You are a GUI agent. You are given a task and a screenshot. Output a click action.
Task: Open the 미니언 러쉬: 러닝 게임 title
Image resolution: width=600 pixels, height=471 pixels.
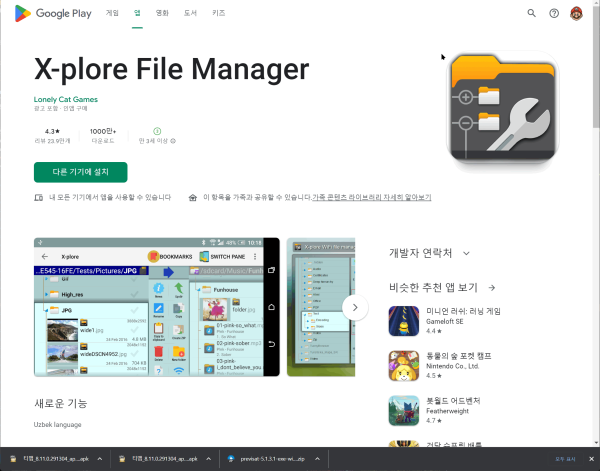point(463,311)
